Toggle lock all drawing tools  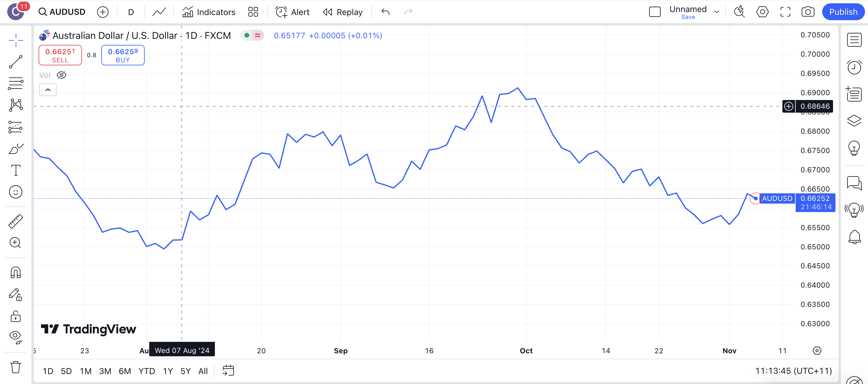click(15, 317)
